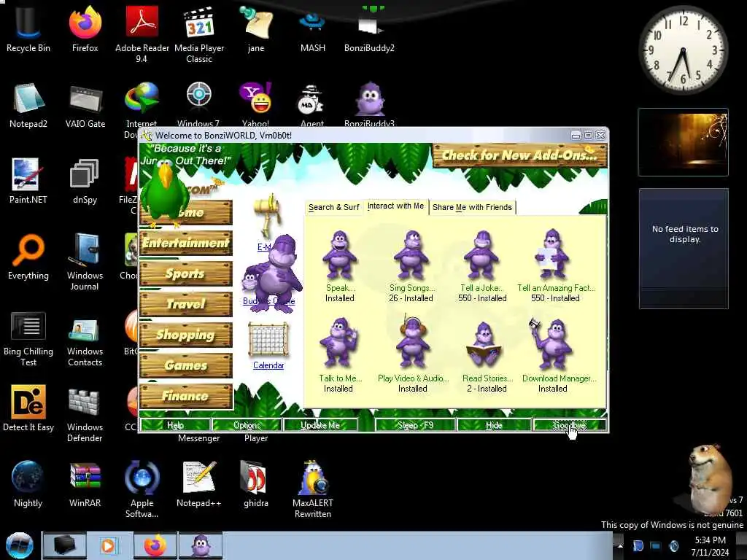747x560 pixels.
Task: Click the Sleep - F9 button
Action: (x=415, y=425)
